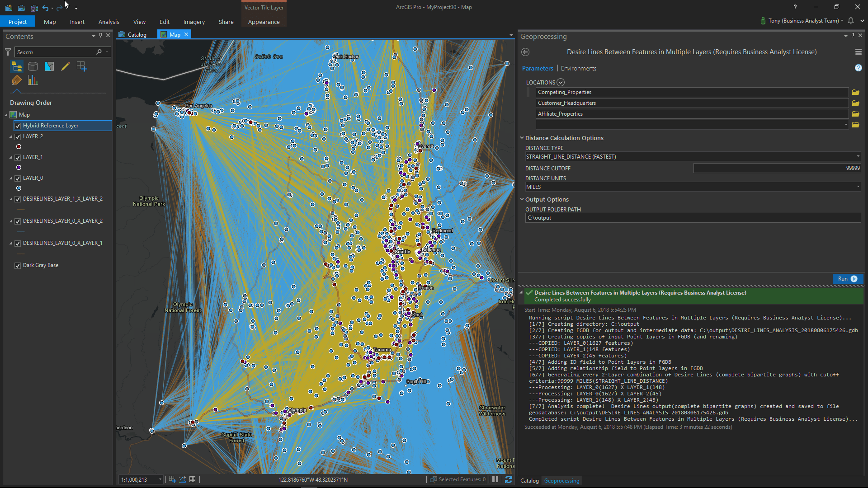
Task: Select List By Drawing Order icon
Action: pos(17,67)
